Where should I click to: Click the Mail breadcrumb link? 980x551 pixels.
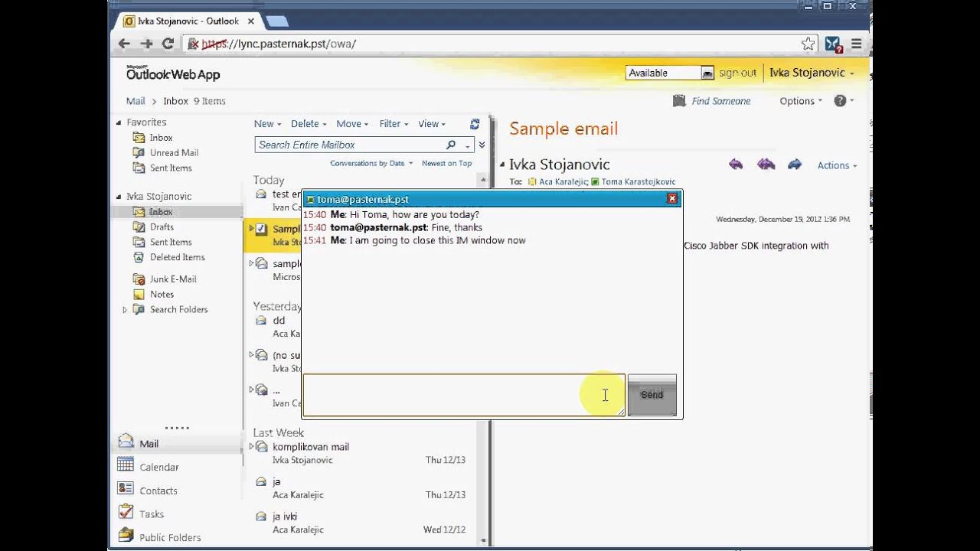coord(136,101)
